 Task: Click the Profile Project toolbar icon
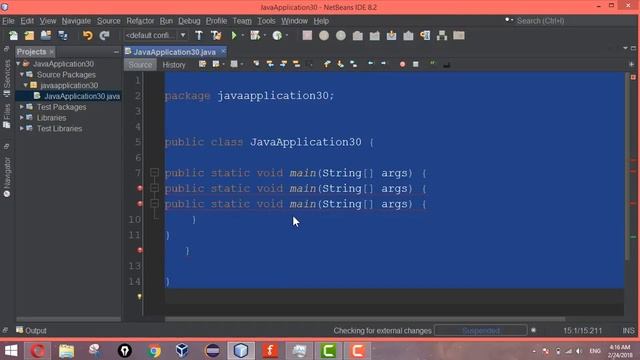coord(277,36)
